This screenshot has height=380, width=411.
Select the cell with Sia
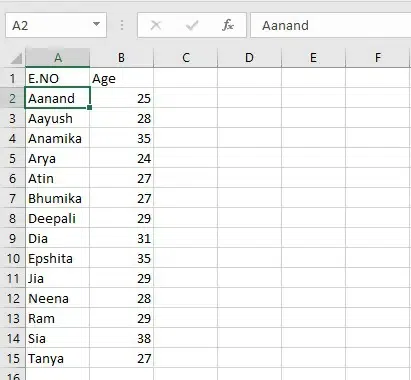[58, 338]
